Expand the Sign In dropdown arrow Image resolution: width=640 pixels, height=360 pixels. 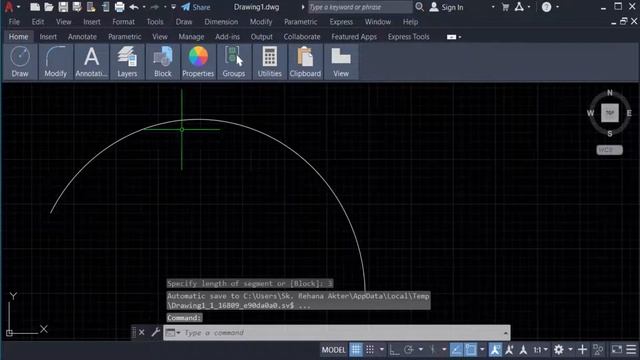pyautogui.click(x=493, y=7)
